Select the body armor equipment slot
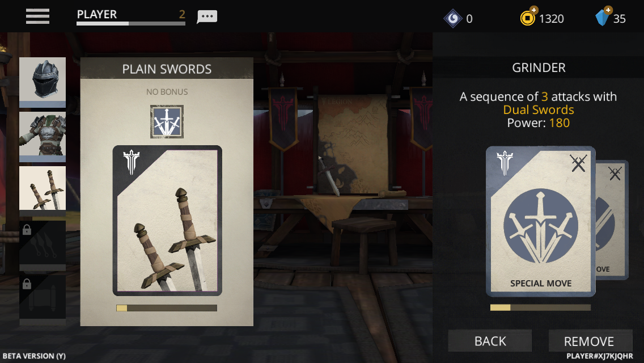The height and width of the screenshot is (363, 644). pyautogui.click(x=43, y=137)
